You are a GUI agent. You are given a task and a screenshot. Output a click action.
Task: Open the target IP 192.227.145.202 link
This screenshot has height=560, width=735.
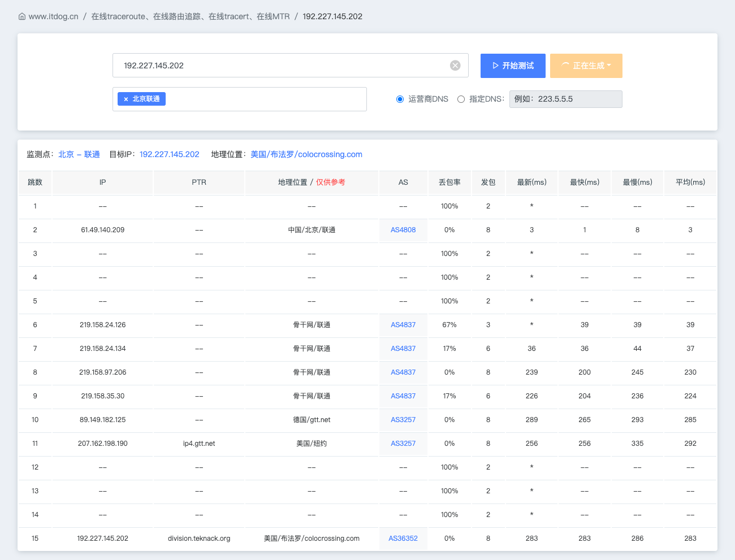[x=170, y=154]
